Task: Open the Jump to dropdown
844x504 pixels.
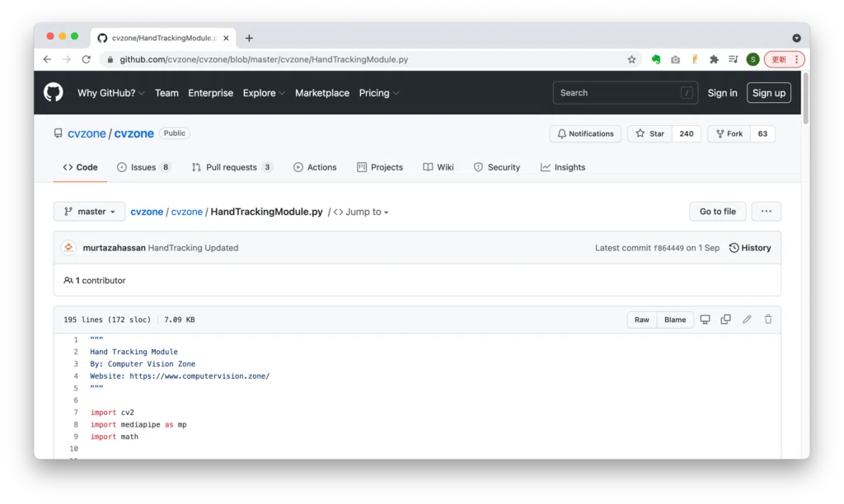Action: [x=361, y=212]
